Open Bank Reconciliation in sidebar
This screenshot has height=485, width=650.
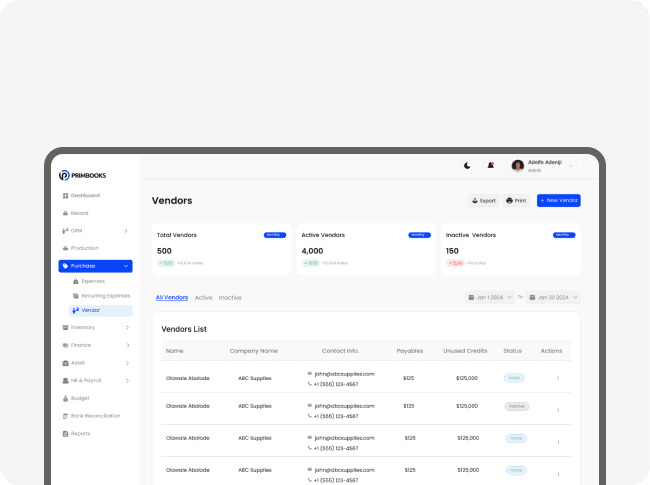[95, 416]
